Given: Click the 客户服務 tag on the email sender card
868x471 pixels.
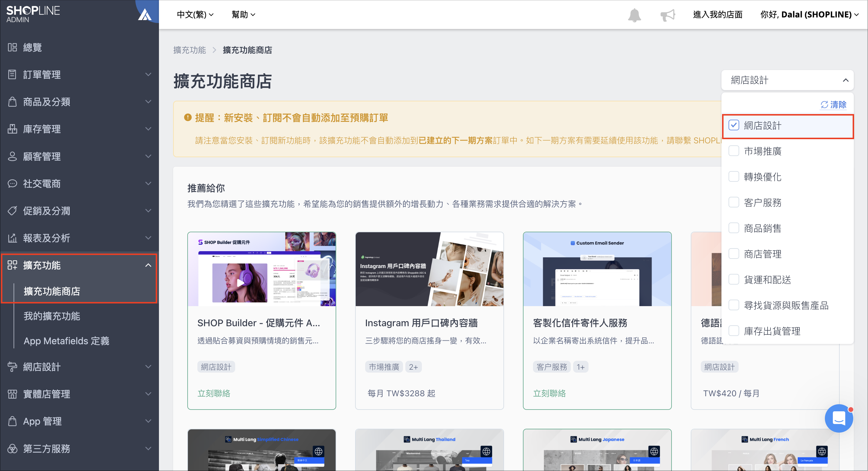Looking at the screenshot, I should point(552,367).
